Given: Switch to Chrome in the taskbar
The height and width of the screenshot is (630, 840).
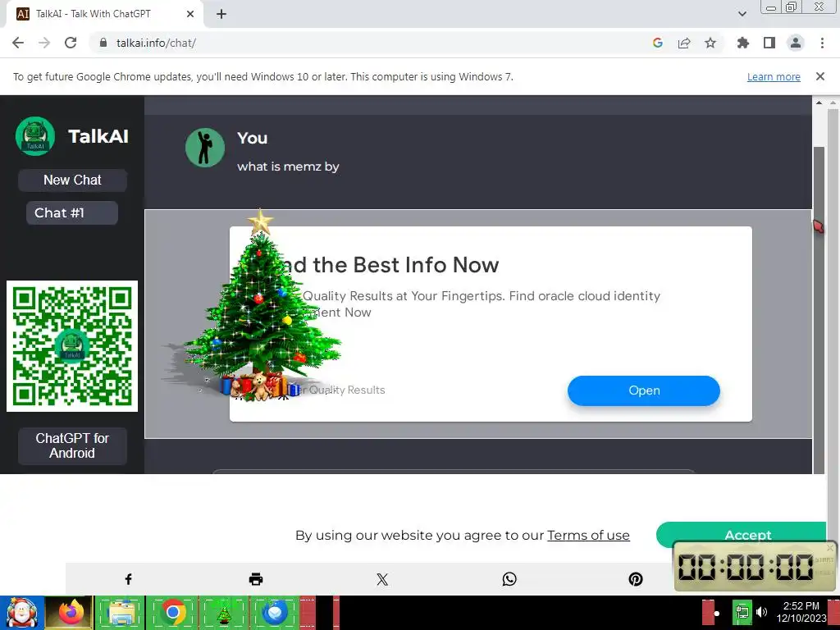Looking at the screenshot, I should (172, 612).
